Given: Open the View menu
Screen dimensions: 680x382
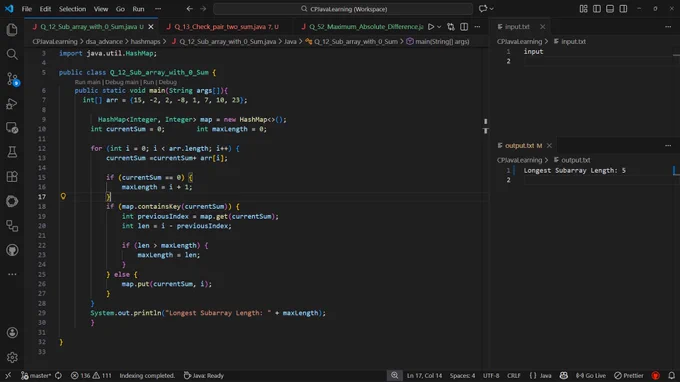Looking at the screenshot, I should (101, 9).
